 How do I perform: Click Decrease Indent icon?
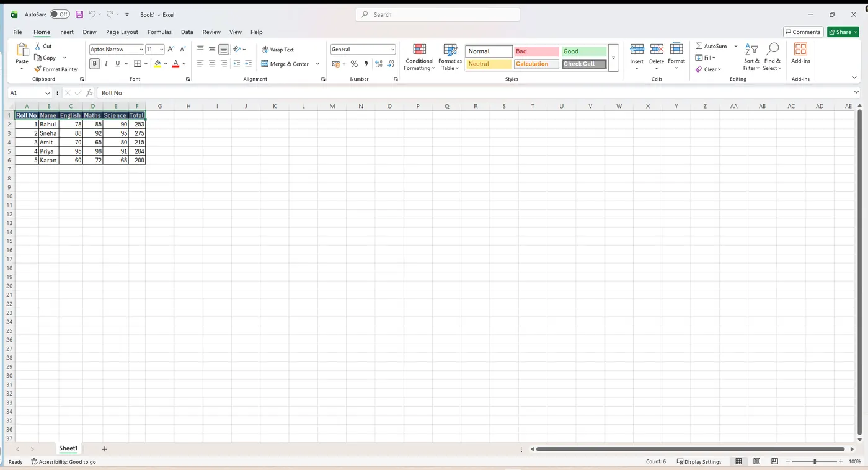[237, 64]
